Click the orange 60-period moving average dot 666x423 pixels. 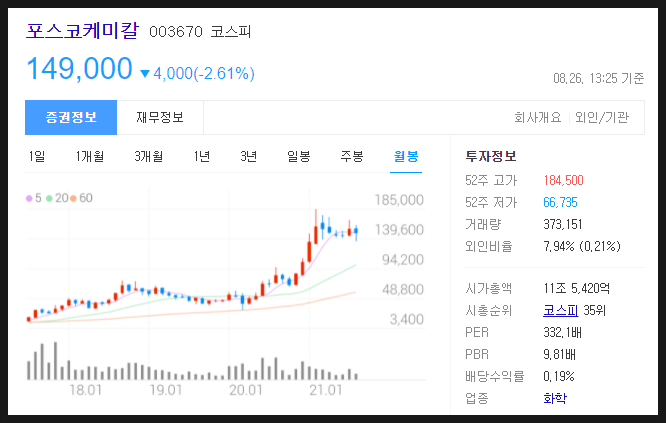(x=73, y=198)
